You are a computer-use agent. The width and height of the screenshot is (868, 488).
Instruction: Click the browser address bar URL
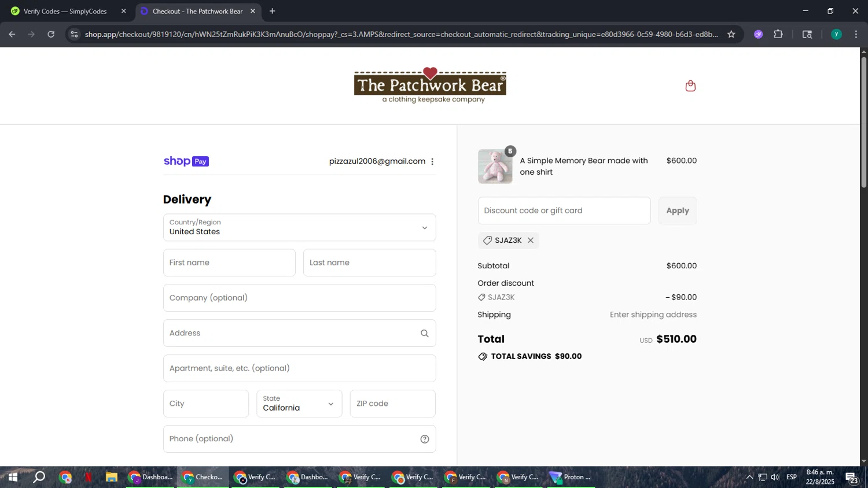[401, 34]
